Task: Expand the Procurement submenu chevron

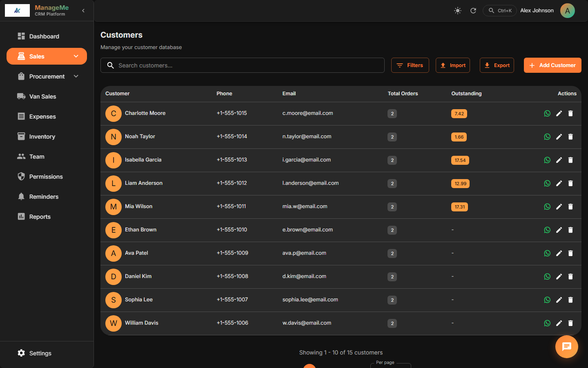Action: 76,76
